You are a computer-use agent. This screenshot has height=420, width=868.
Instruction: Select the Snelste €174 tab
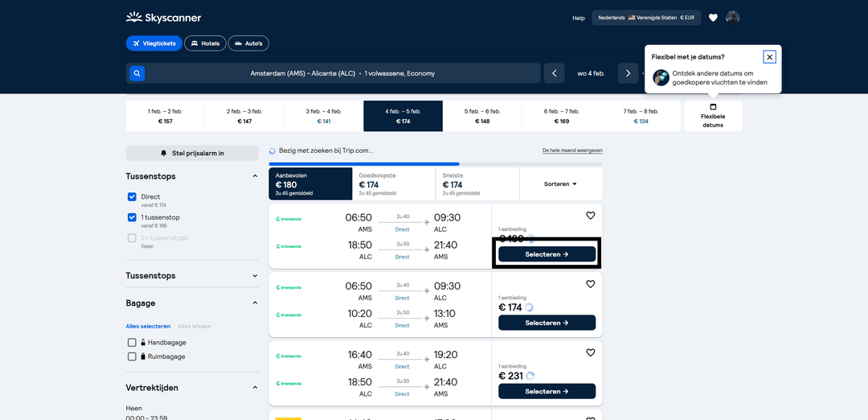(x=477, y=184)
